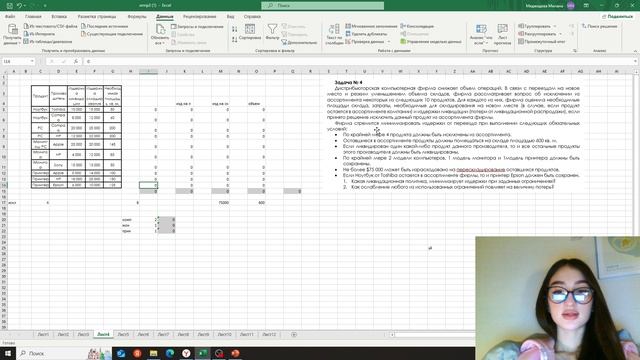This screenshot has height=360, width=640.
Task: Open the Сортировка dialog
Action: click(x=250, y=32)
